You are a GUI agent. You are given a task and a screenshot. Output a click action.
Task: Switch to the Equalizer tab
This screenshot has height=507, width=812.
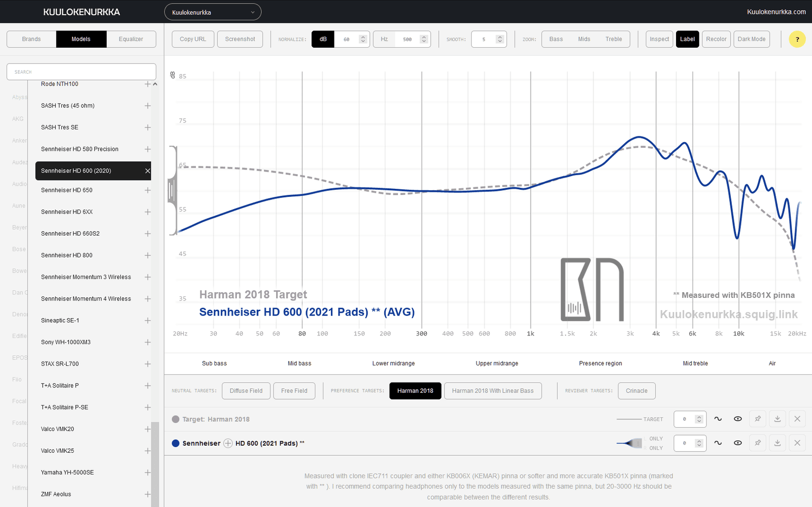coord(131,39)
